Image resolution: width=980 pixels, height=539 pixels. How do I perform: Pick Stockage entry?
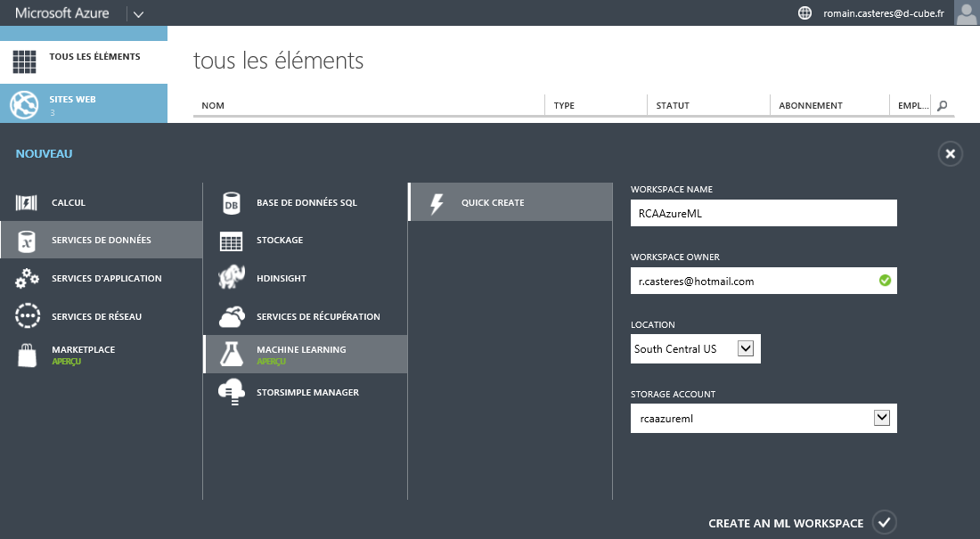(306, 241)
